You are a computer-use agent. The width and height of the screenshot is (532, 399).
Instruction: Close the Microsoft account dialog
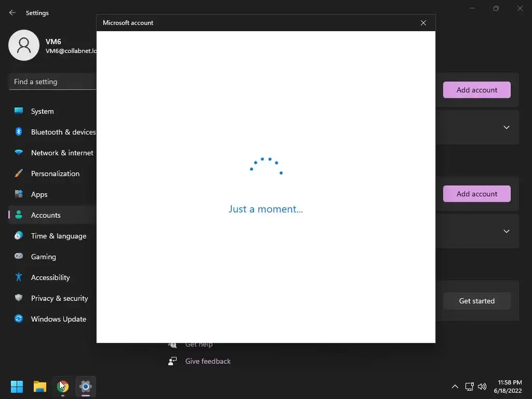423,23
